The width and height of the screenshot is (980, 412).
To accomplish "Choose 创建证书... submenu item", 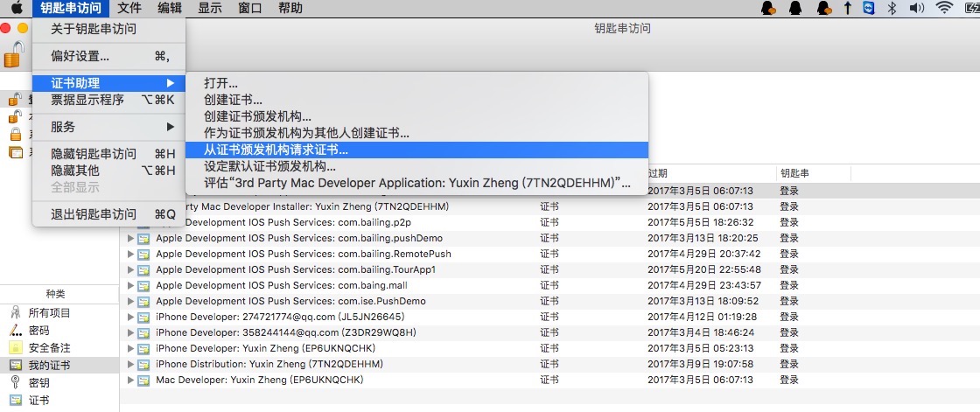I will 416,100.
